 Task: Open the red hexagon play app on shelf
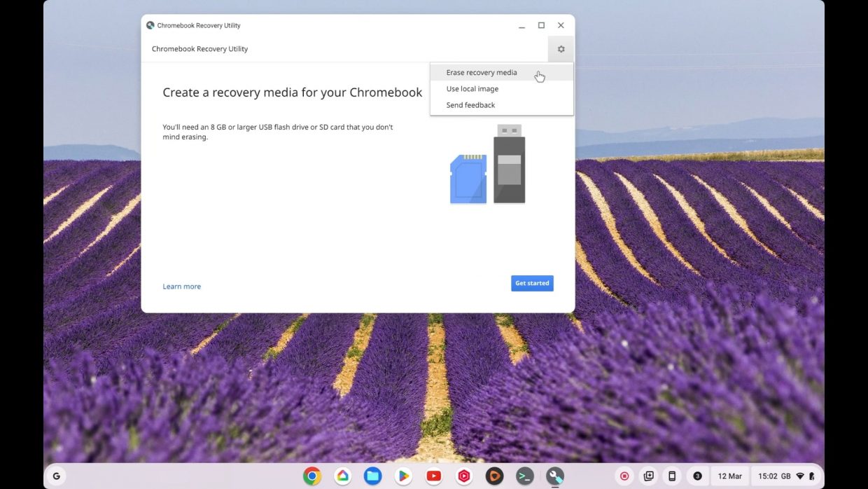point(463,476)
